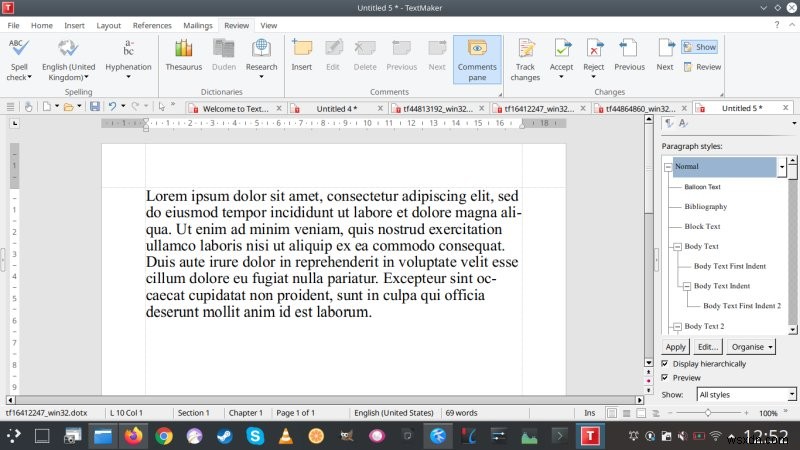
Task: Select the Bibliography style
Action: [706, 207]
